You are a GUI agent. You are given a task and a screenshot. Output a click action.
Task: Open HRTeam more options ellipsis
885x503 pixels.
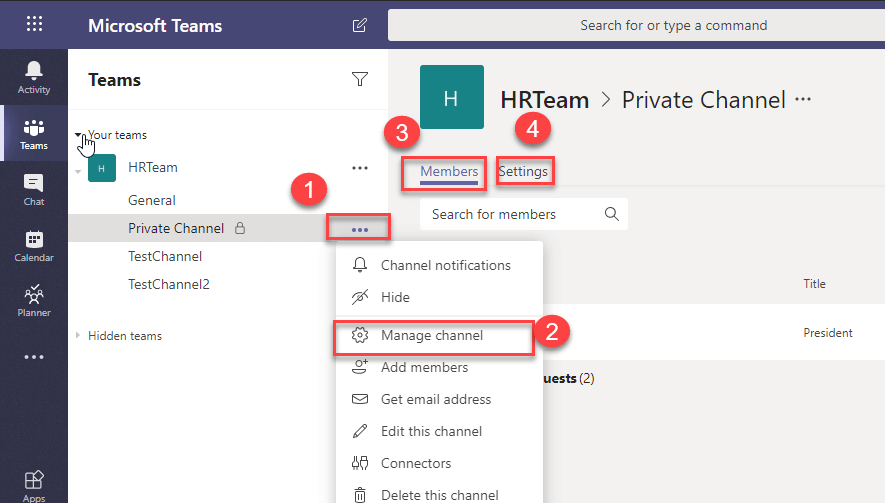pyautogui.click(x=360, y=168)
